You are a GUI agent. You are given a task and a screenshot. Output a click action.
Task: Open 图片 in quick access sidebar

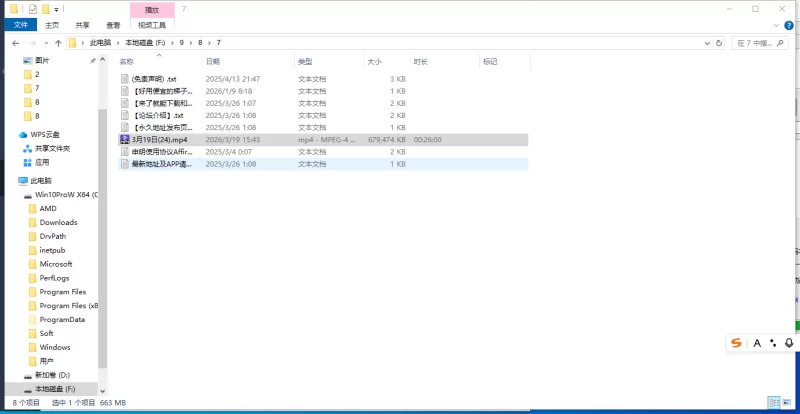coord(42,60)
